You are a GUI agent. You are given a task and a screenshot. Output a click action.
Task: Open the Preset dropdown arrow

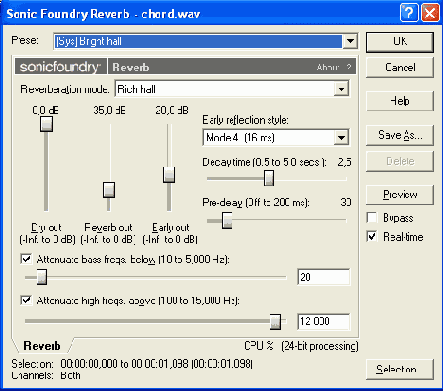pyautogui.click(x=350, y=41)
